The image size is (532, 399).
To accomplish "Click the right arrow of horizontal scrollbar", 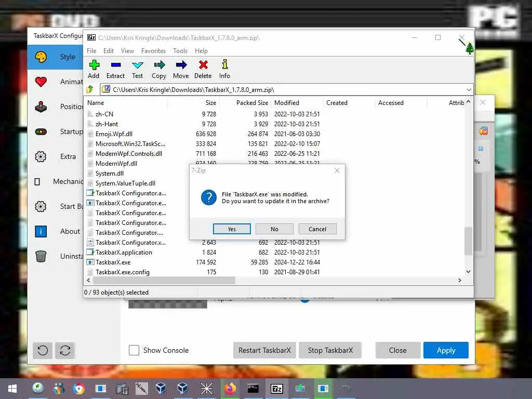I will coord(460,280).
